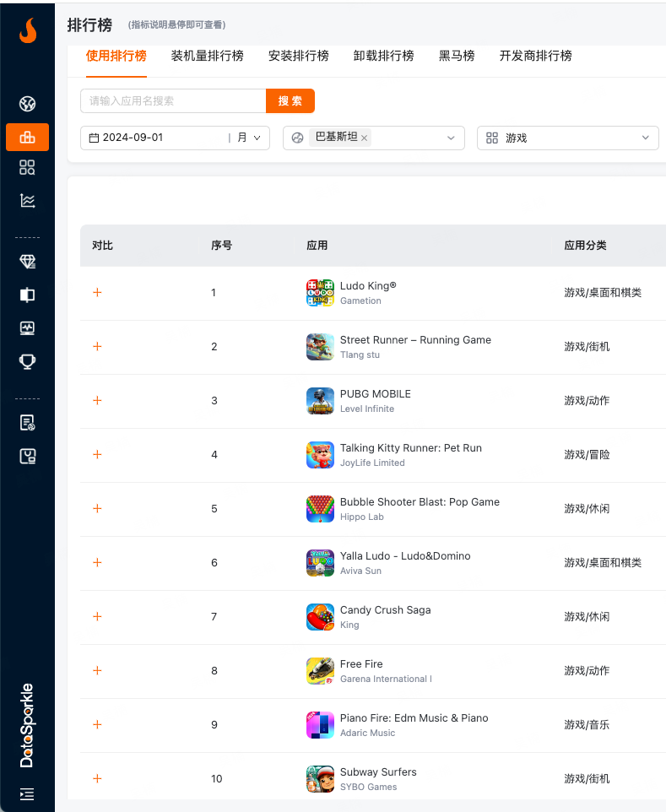Viewport: 666px width, 812px height.
Task: Open the line chart trends sidebar icon
Action: (28, 200)
